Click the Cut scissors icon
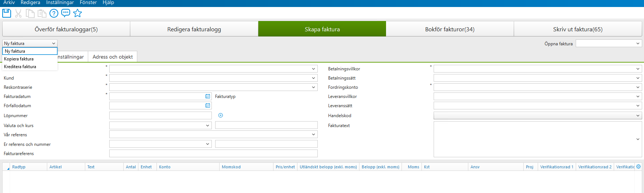Image resolution: width=644 pixels, height=193 pixels. pyautogui.click(x=18, y=13)
